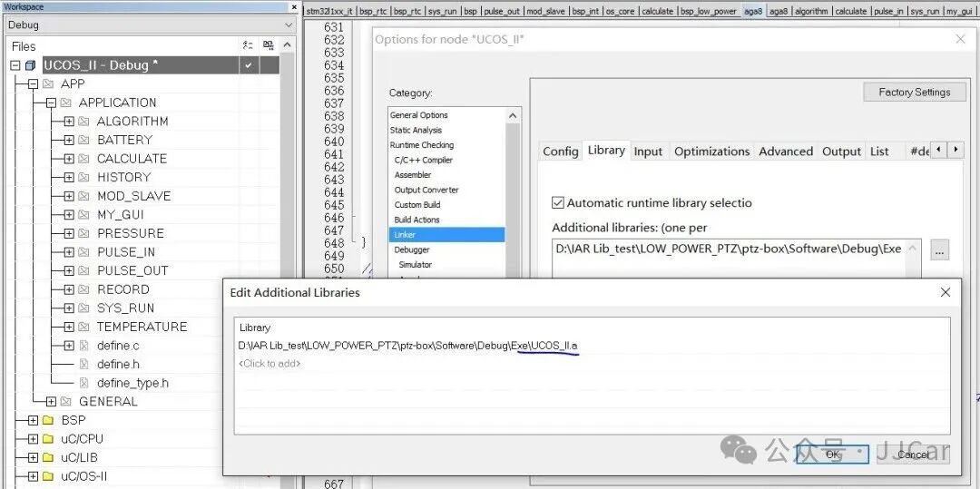The image size is (980, 489).
Task: Click OK in Edit Additional Libraries
Action: coord(832,454)
